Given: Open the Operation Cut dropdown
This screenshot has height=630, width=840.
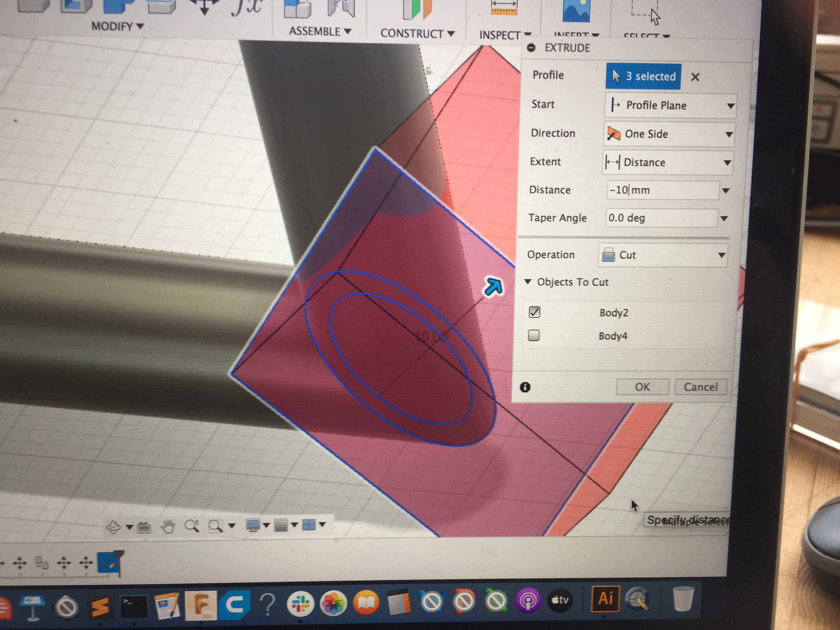Looking at the screenshot, I should point(663,255).
